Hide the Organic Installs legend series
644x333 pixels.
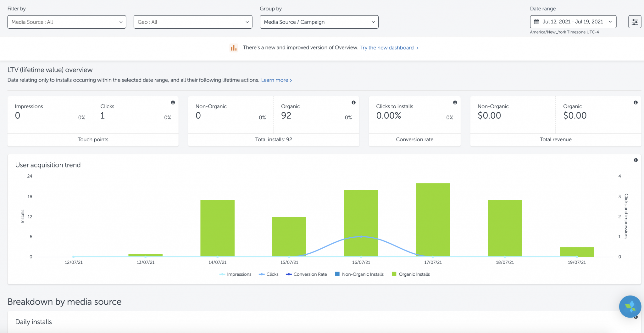point(411,274)
